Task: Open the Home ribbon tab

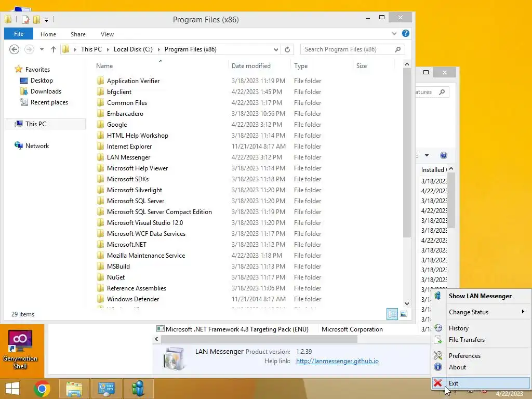Action: coord(48,34)
